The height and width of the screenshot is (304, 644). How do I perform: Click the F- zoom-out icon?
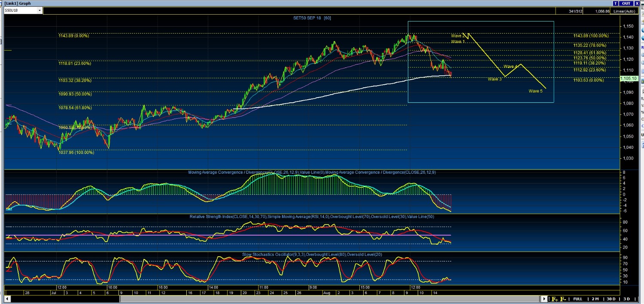point(563,299)
